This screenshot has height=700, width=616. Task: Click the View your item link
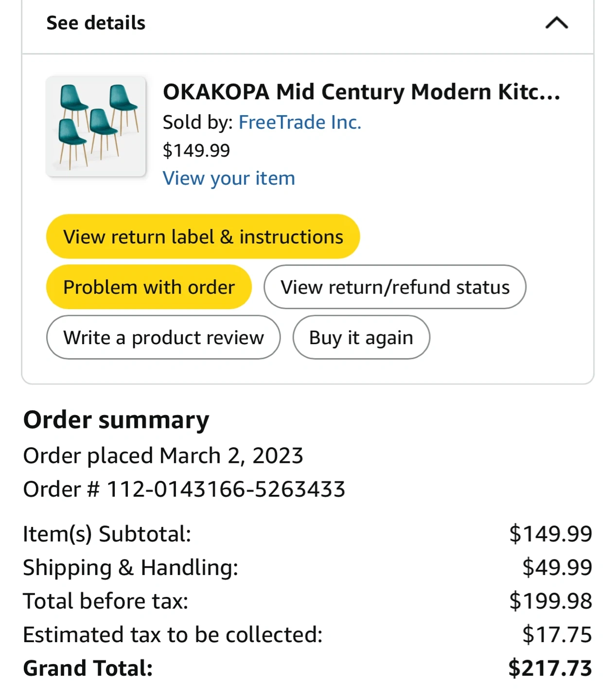click(229, 178)
